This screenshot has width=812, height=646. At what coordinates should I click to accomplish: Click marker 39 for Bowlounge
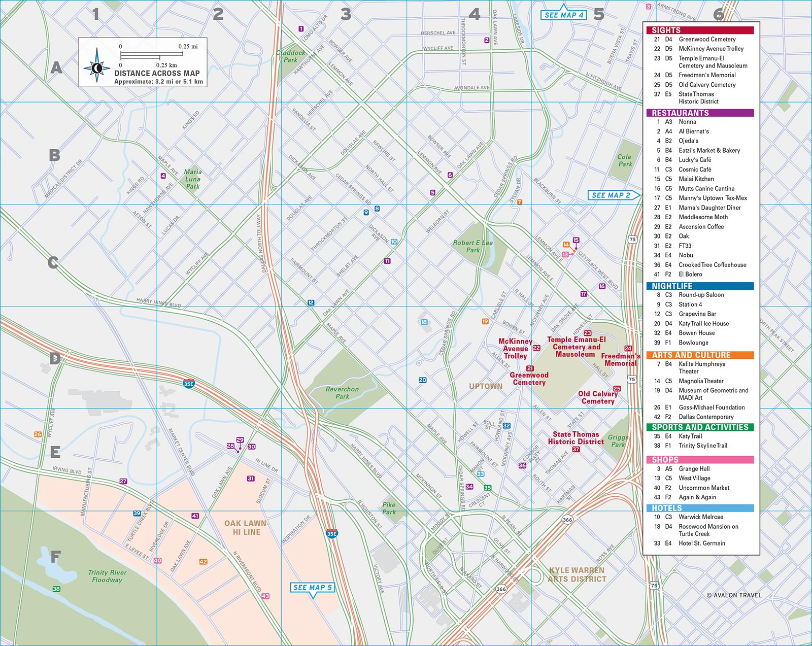pyautogui.click(x=137, y=514)
